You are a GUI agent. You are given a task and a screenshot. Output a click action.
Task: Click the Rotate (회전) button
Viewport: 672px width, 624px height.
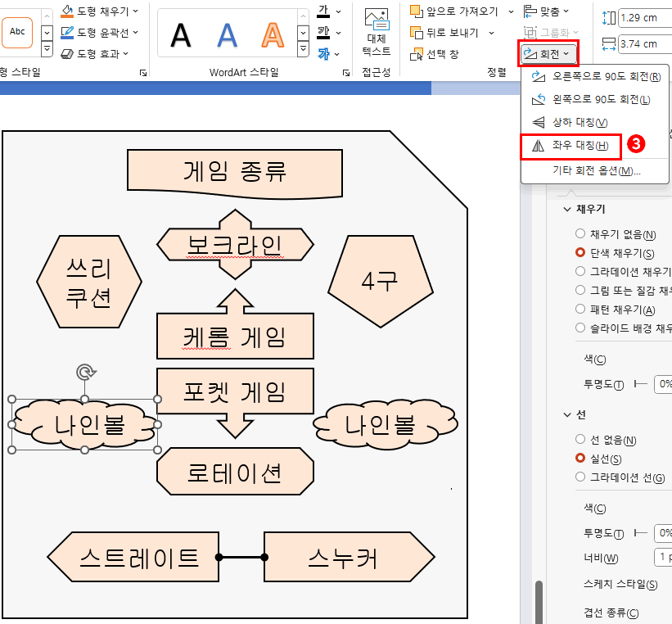(548, 54)
